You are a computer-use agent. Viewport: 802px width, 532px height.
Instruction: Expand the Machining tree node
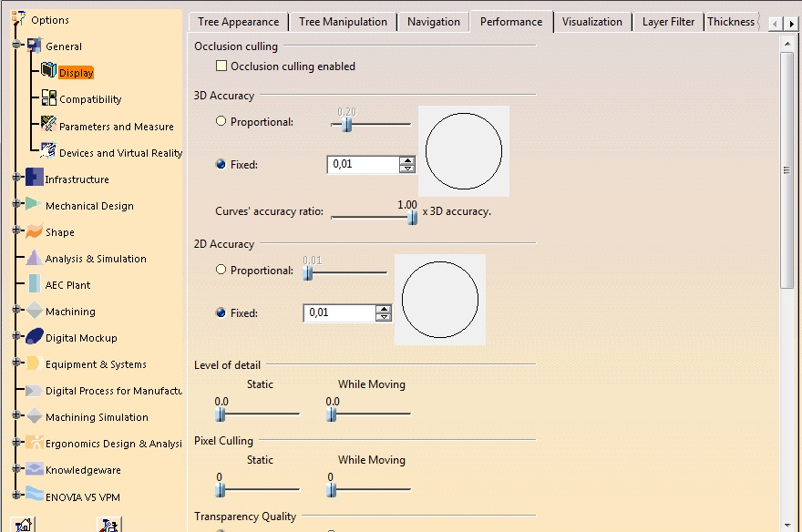tap(16, 309)
